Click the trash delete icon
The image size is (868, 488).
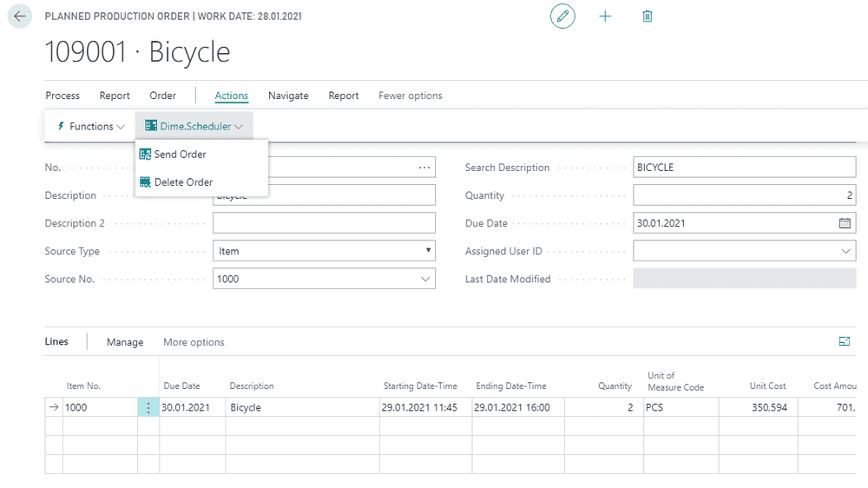pyautogui.click(x=648, y=16)
